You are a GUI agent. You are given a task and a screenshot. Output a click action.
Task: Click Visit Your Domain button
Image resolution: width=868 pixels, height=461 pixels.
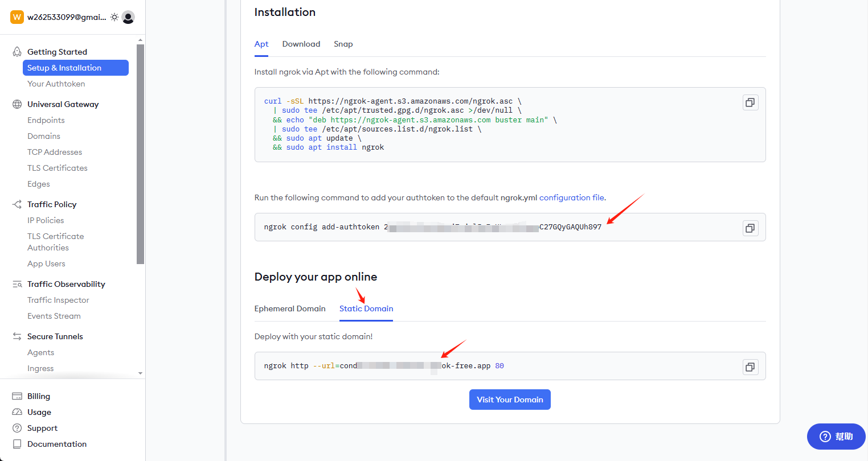click(x=510, y=400)
